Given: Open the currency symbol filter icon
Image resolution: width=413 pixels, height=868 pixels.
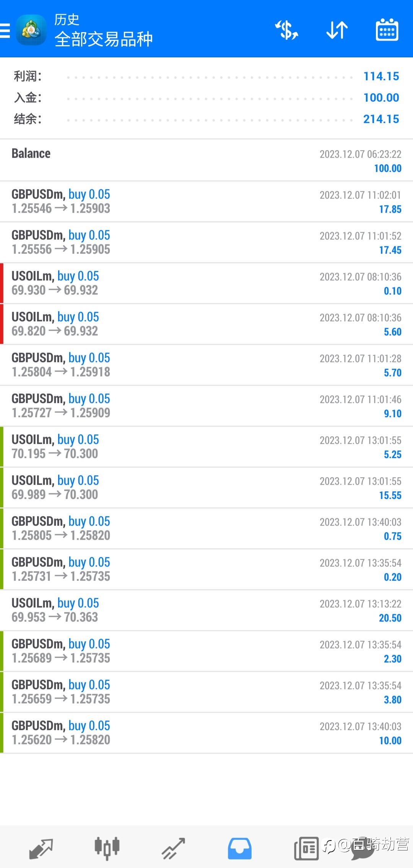Looking at the screenshot, I should 286,30.
